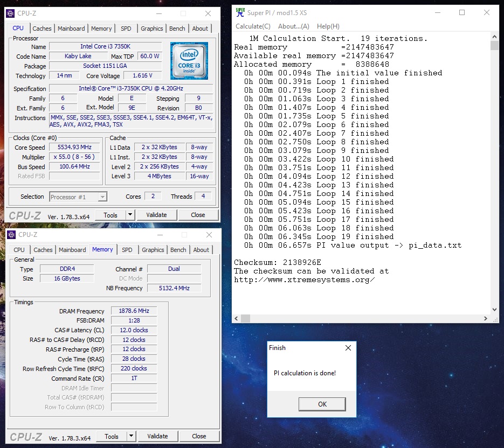This screenshot has width=504, height=448.
Task: Close the Finish dialog with the X
Action: pos(348,348)
